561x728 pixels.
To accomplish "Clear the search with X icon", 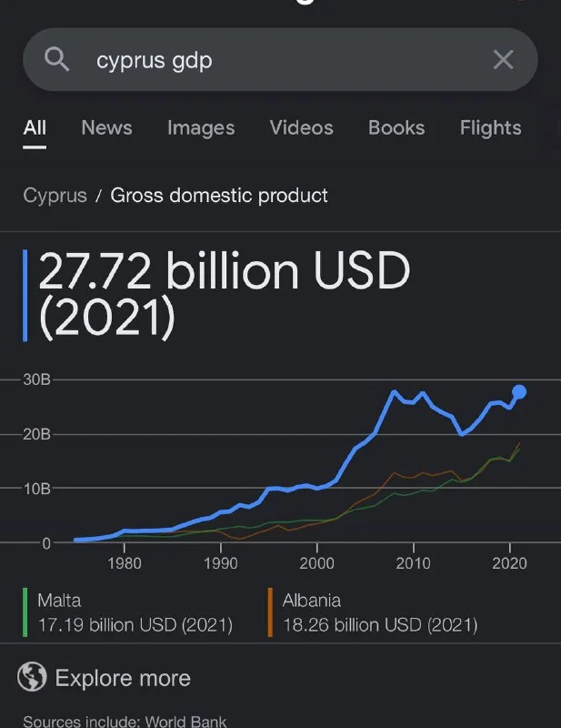I will click(x=503, y=60).
